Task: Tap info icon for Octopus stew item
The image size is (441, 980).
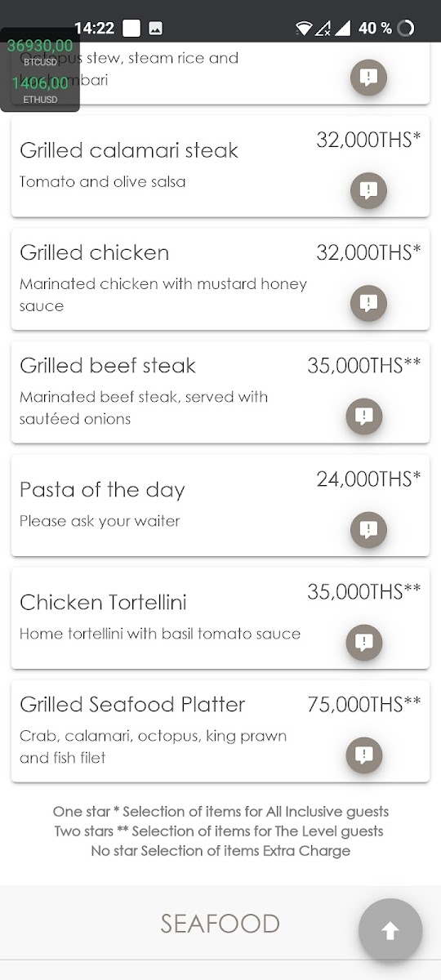Action: click(x=368, y=78)
